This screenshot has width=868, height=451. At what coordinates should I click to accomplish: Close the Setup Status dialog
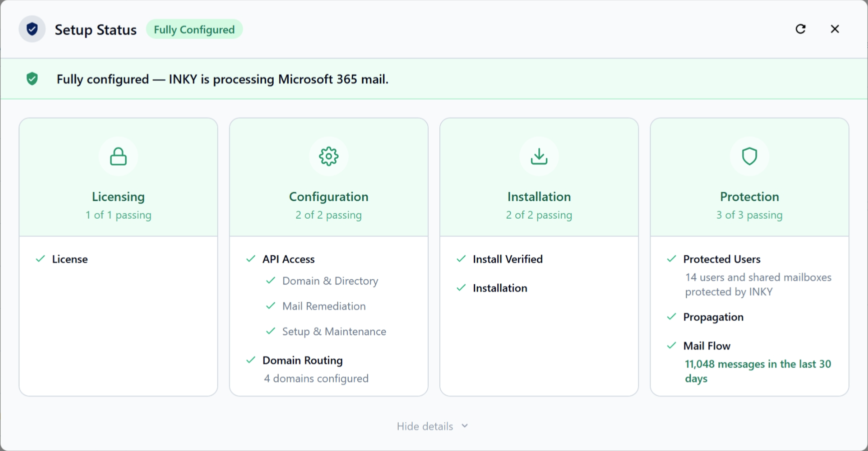pyautogui.click(x=834, y=29)
